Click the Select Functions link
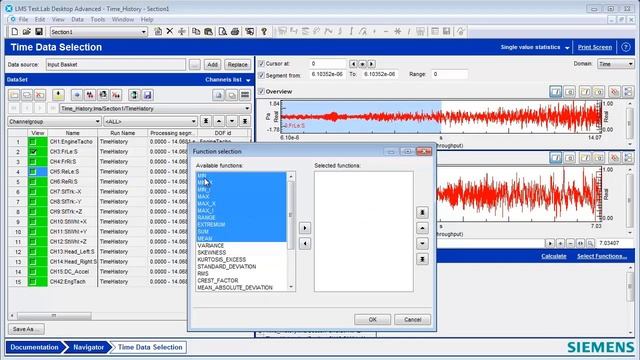The image size is (640, 360). tap(602, 256)
